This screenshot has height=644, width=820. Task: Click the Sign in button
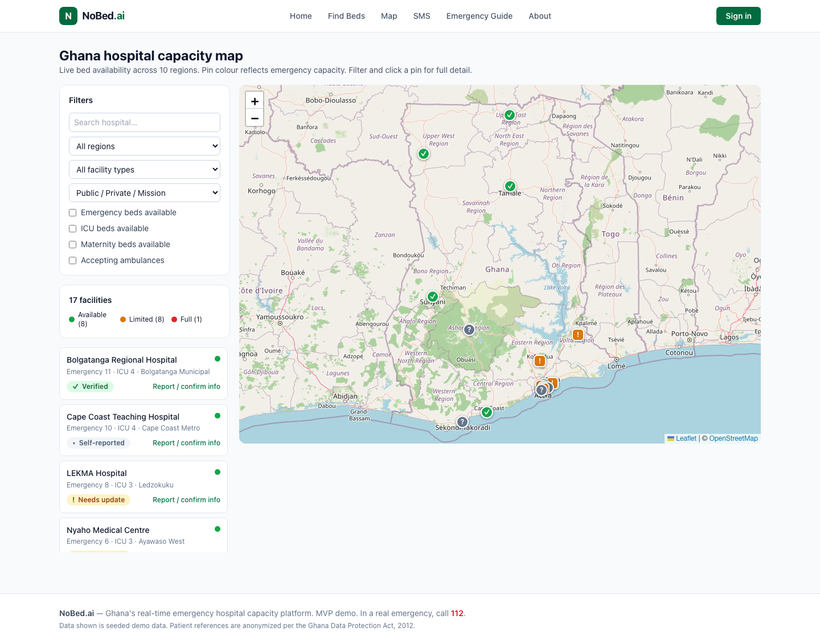tap(739, 16)
